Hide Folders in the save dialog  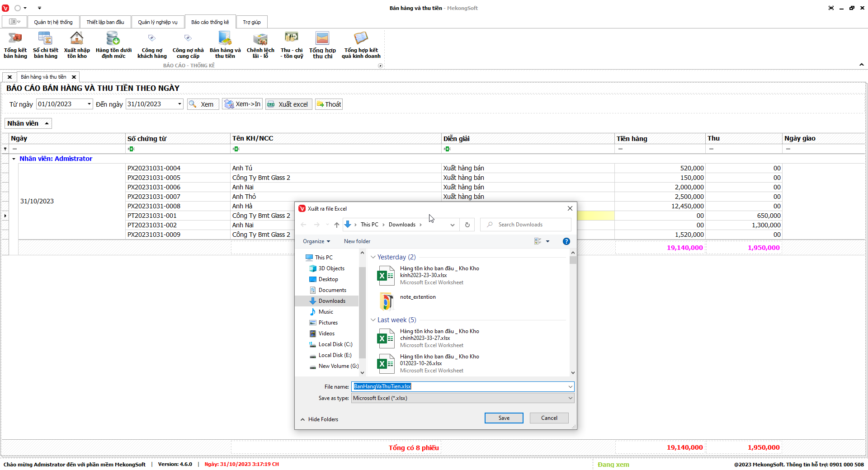tap(319, 419)
